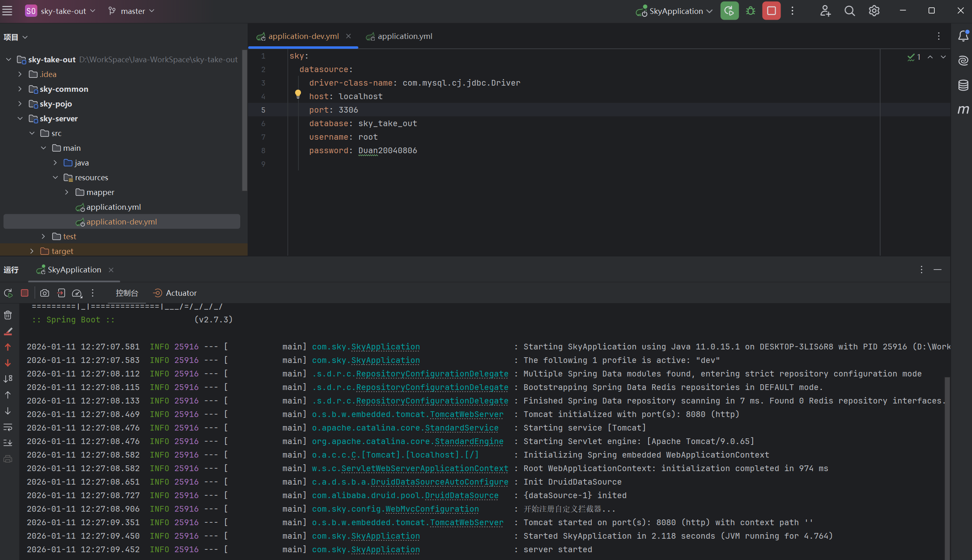
Task: Toggle scroll to end of console
Action: coord(8,443)
